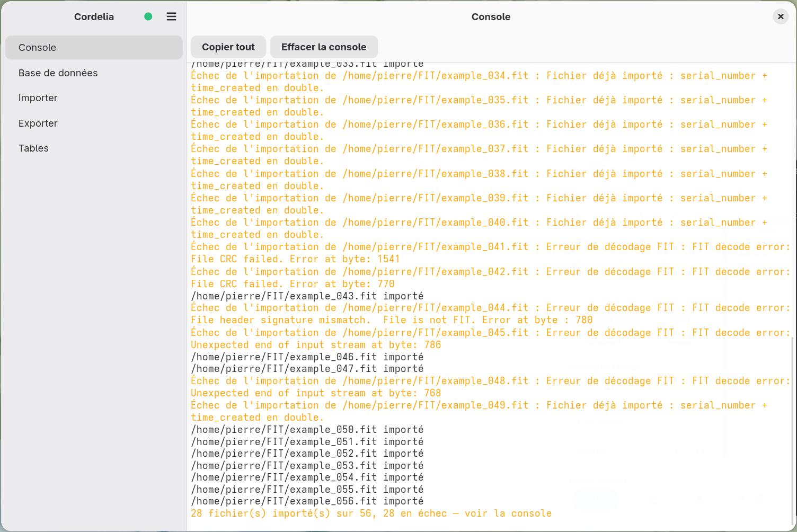The width and height of the screenshot is (797, 532).
Task: Click the example_047.fit importé line
Action: tap(307, 369)
